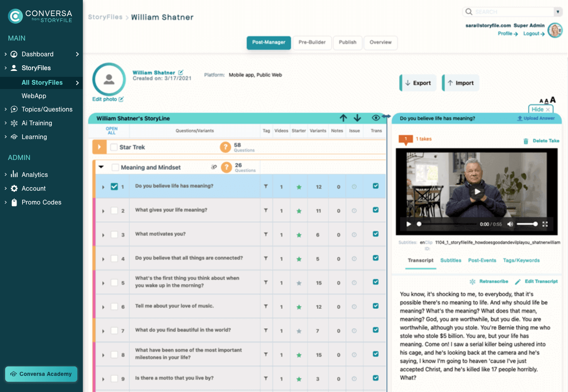
Task: Switch to the Post-Manager tab
Action: click(269, 43)
